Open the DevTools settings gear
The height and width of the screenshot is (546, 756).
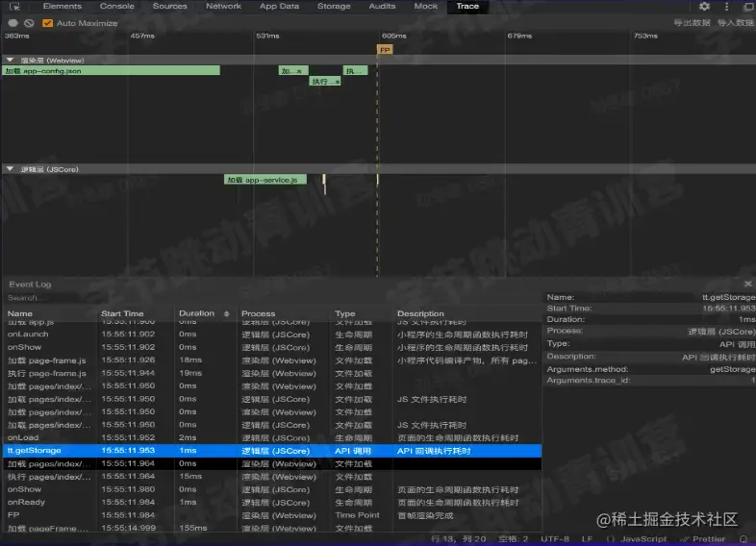pyautogui.click(x=704, y=7)
